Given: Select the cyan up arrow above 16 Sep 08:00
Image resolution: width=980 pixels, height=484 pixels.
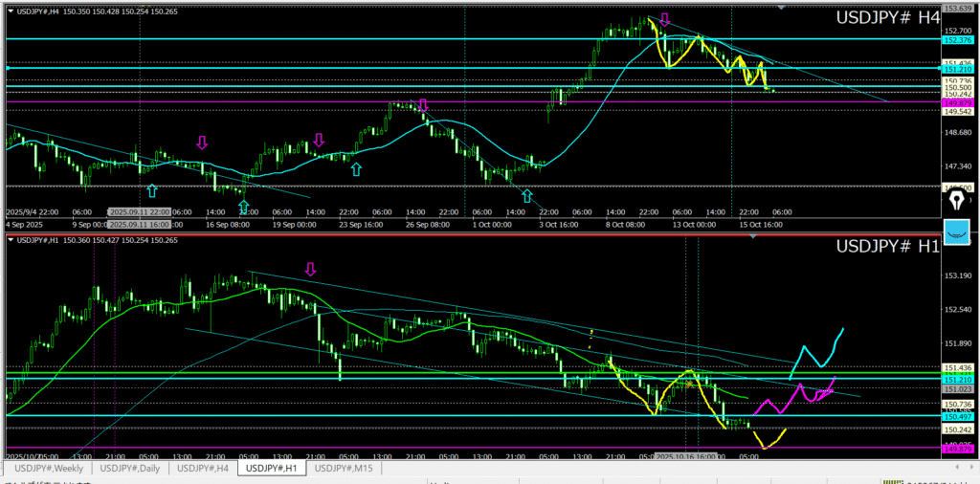Looking at the screenshot, I should coord(243,206).
